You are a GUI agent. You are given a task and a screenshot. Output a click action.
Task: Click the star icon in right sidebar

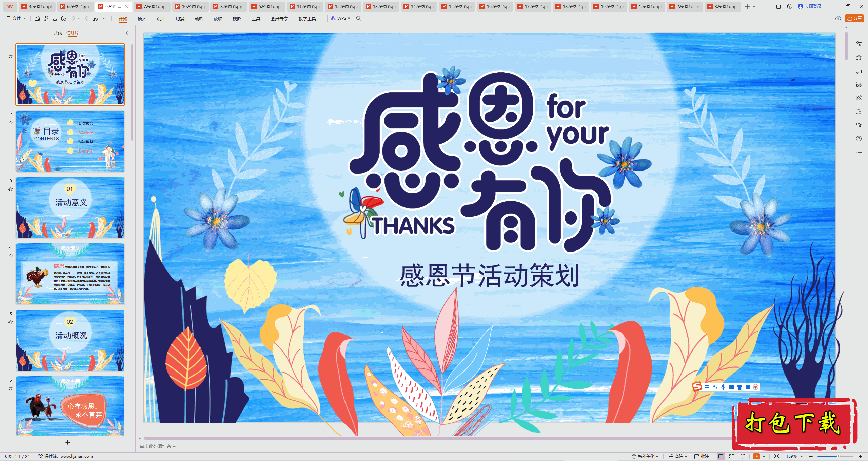[x=859, y=57]
